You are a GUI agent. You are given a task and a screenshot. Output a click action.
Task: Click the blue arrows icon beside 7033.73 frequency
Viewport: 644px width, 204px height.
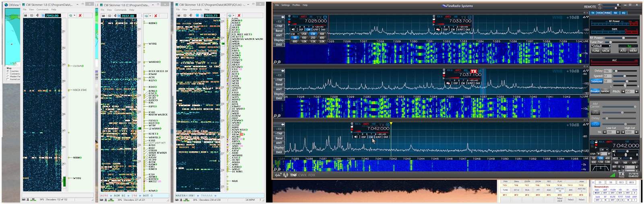pos(202,15)
